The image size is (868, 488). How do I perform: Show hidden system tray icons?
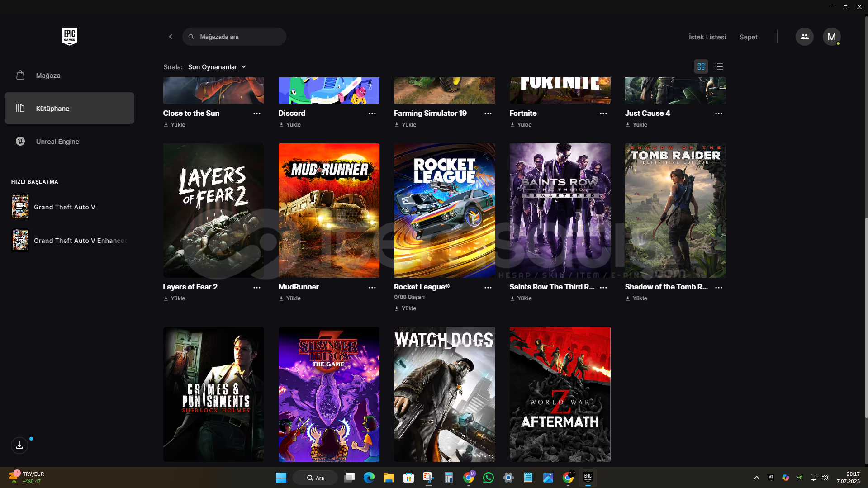757,478
